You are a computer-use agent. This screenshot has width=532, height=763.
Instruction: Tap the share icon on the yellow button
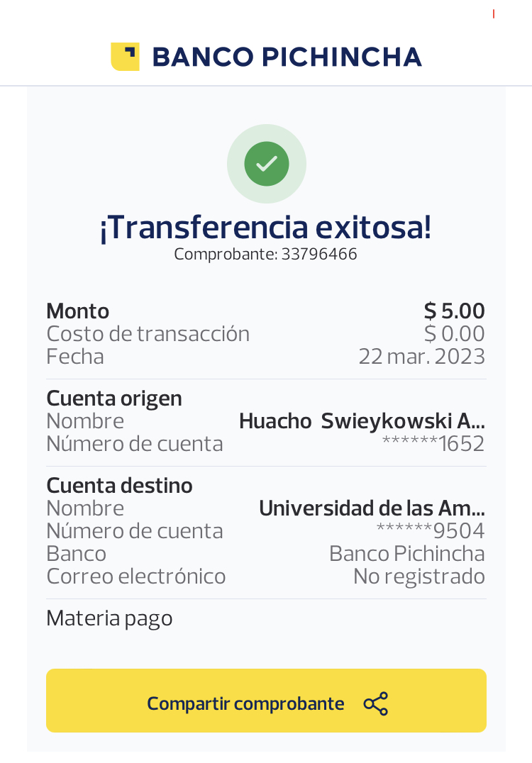pyautogui.click(x=375, y=703)
